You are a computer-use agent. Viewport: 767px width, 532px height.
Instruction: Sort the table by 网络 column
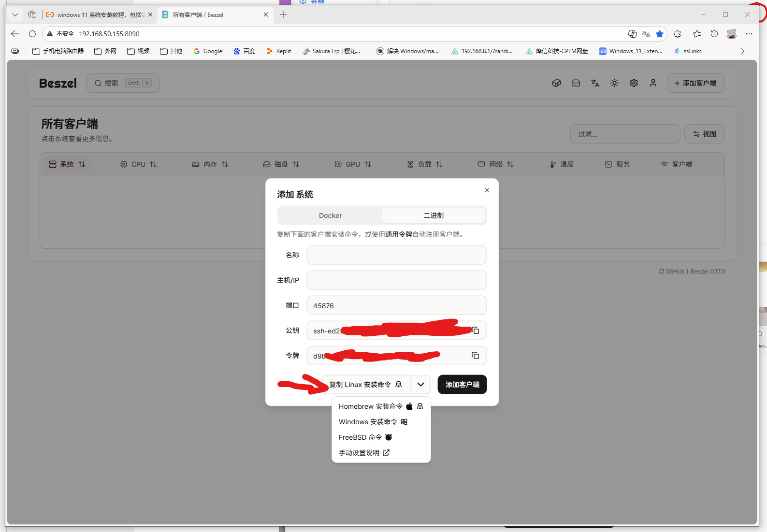496,164
